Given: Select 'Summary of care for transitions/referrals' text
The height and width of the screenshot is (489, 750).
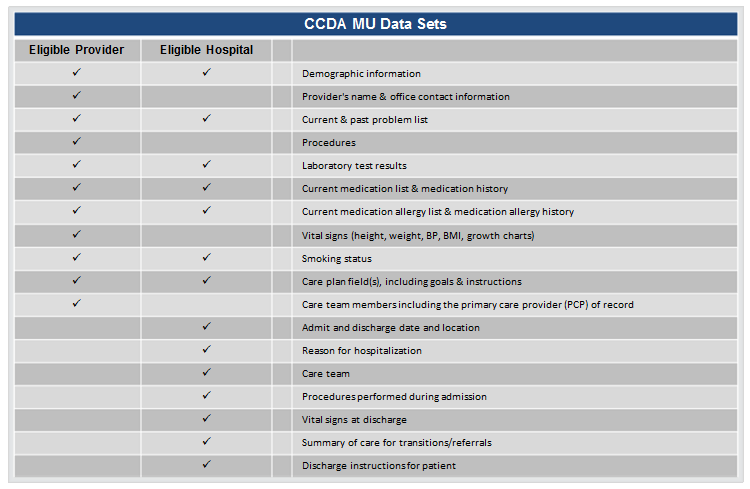Looking at the screenshot, I should (x=396, y=443).
